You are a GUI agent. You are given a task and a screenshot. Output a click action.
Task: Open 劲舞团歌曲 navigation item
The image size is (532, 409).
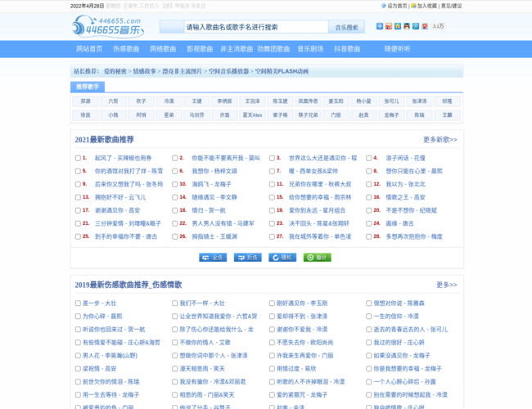click(x=273, y=49)
